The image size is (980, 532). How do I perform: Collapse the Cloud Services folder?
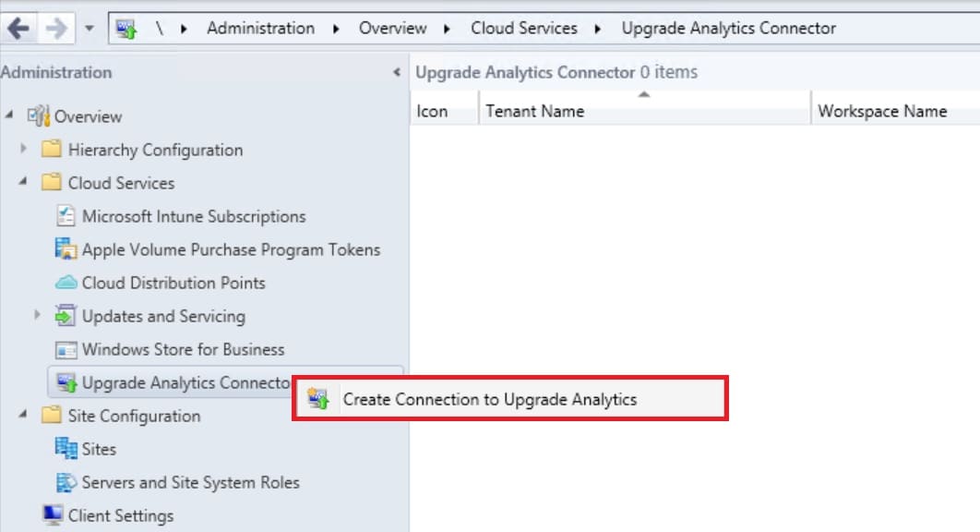(x=23, y=183)
